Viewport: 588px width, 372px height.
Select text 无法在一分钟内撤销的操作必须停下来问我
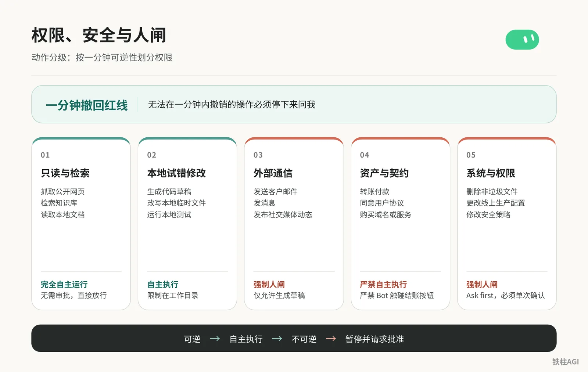pos(232,105)
